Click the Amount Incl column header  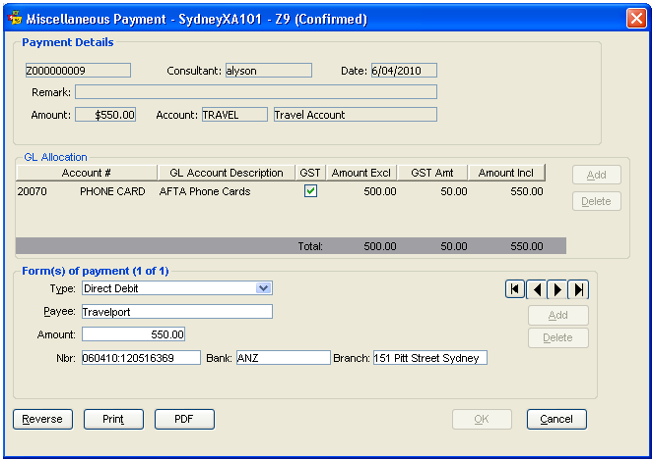tap(506, 172)
